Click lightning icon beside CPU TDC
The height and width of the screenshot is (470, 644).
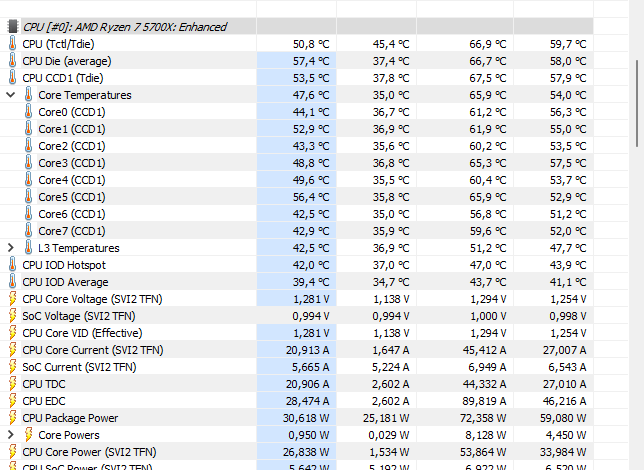13,384
